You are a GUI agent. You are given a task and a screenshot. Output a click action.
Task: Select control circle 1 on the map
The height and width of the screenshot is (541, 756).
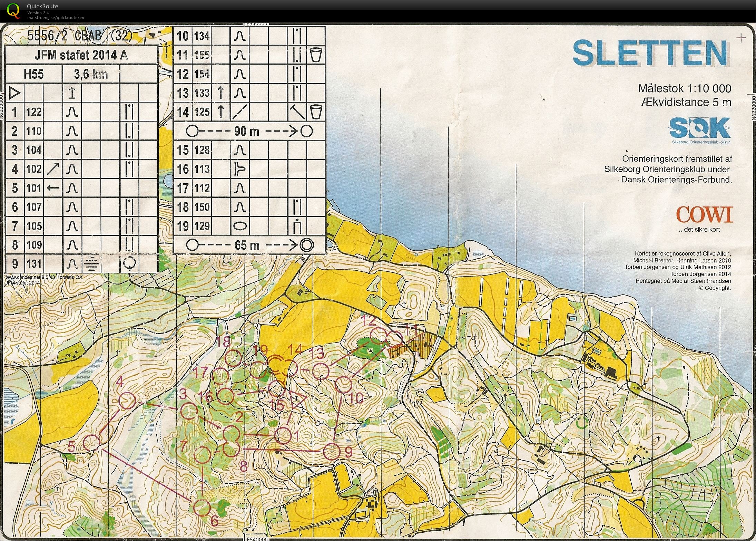(x=283, y=435)
